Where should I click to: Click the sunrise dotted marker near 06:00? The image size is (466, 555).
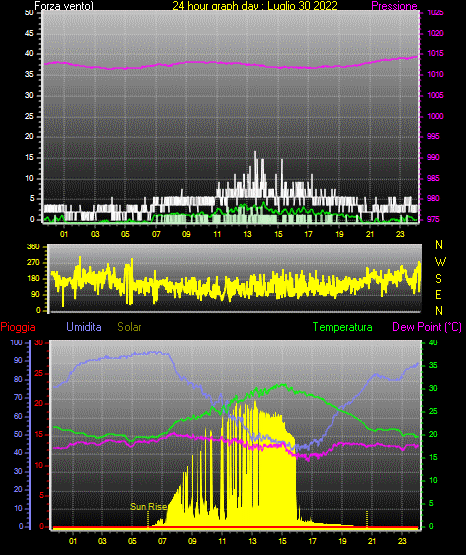148,519
